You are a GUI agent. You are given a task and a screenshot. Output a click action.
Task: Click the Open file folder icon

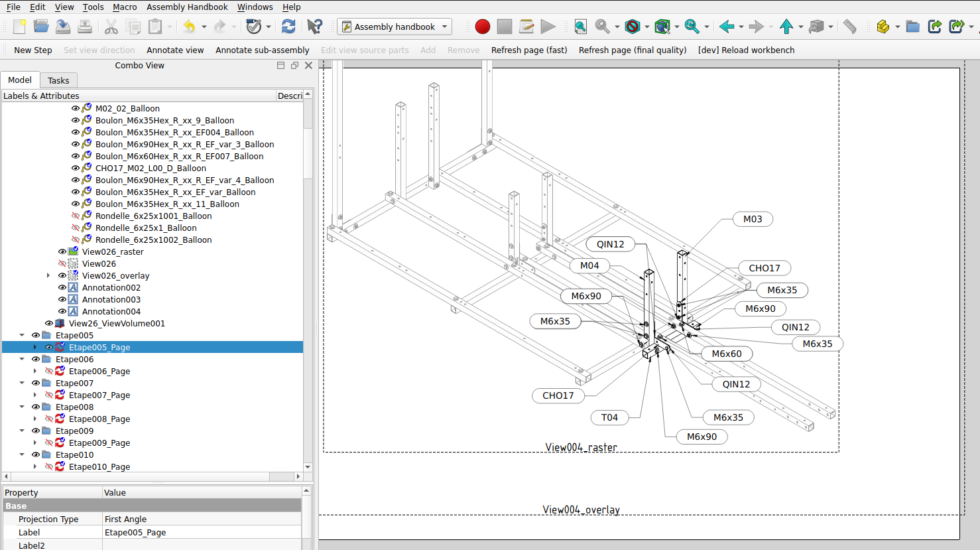pyautogui.click(x=41, y=27)
